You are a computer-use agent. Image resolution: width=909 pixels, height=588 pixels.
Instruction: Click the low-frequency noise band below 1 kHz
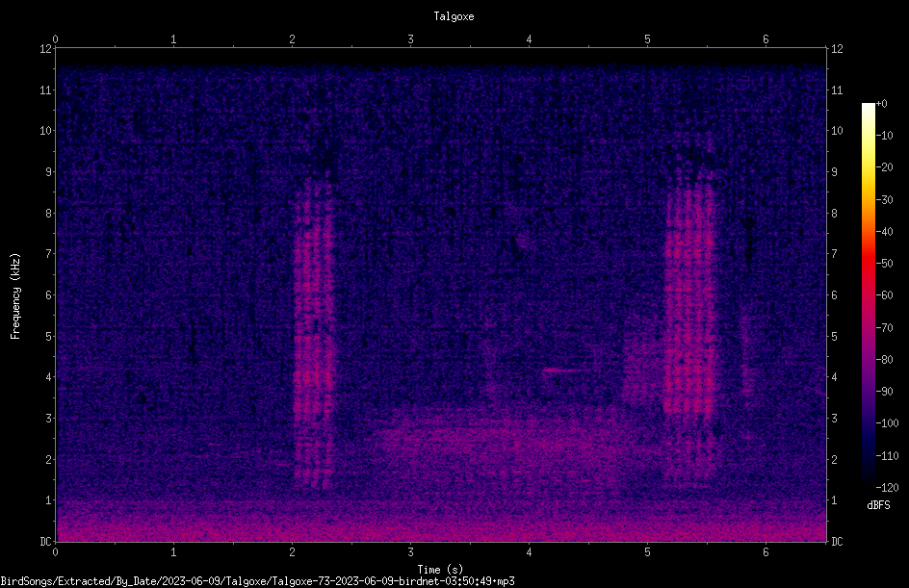click(441, 522)
